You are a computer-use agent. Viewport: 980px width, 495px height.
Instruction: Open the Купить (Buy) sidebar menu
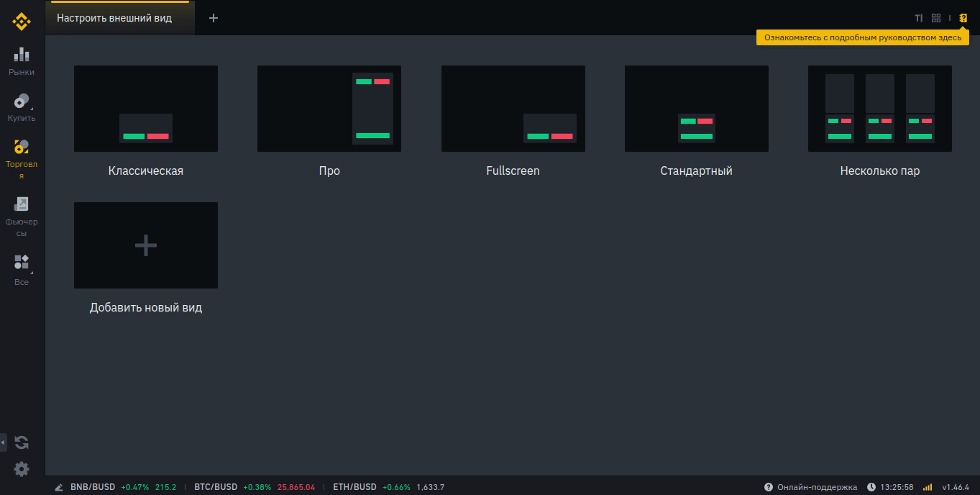point(22,106)
